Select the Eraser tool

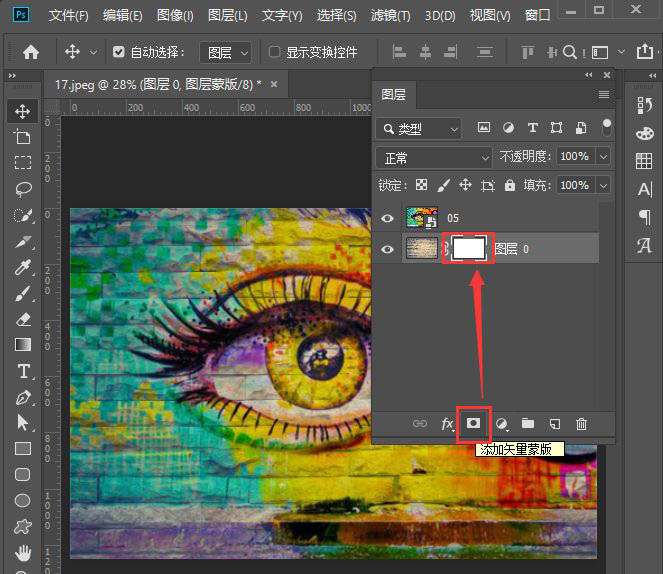click(x=22, y=319)
